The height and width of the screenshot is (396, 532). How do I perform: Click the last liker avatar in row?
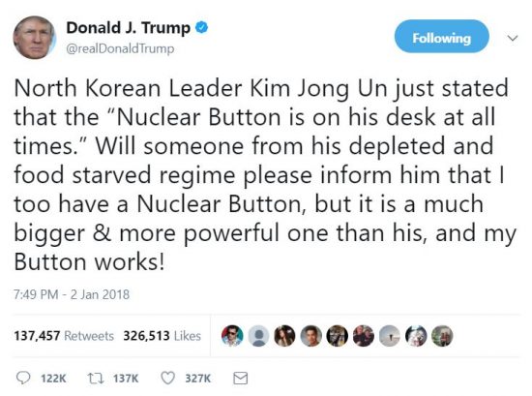[442, 336]
